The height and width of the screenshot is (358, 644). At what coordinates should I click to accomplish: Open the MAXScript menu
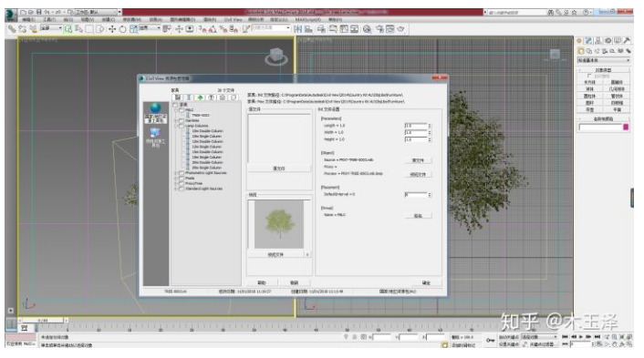coord(306,20)
